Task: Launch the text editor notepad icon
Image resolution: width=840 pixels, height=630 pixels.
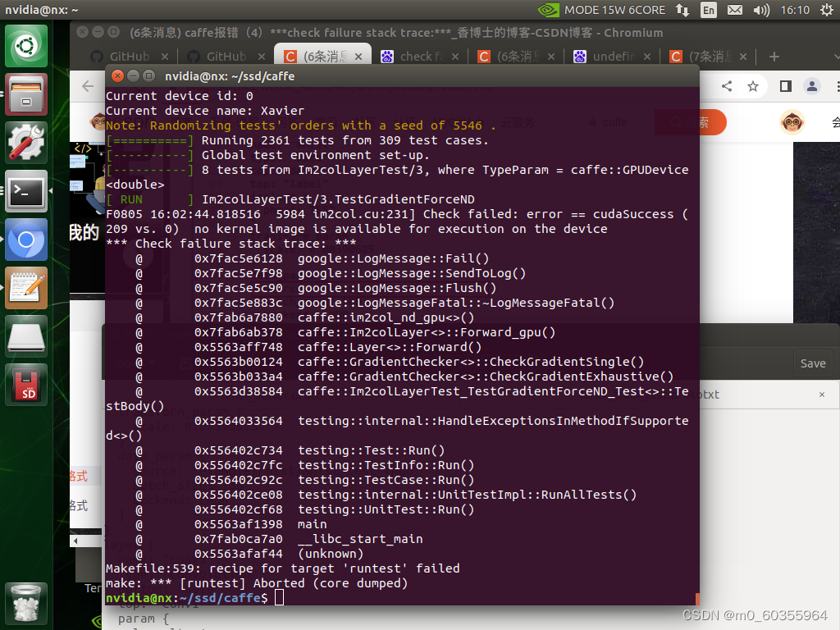Action: click(x=26, y=288)
